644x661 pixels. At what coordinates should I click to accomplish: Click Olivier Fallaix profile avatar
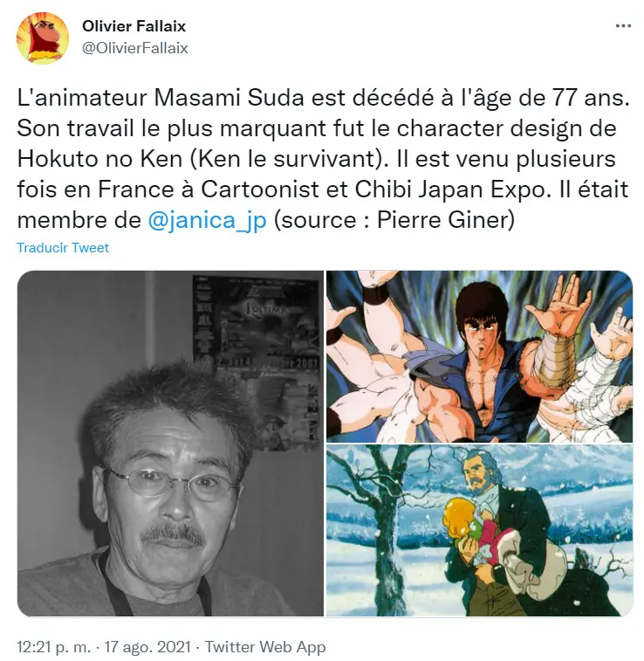point(43,38)
